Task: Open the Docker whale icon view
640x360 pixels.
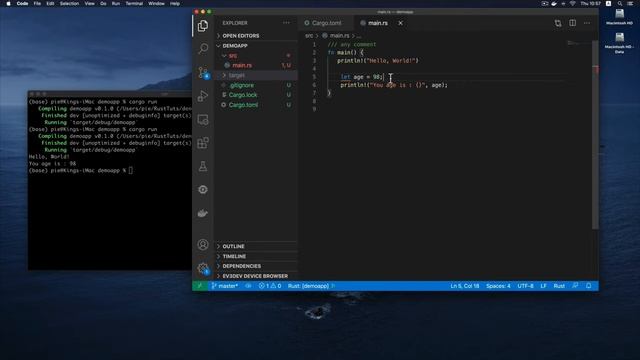Action: [203, 213]
